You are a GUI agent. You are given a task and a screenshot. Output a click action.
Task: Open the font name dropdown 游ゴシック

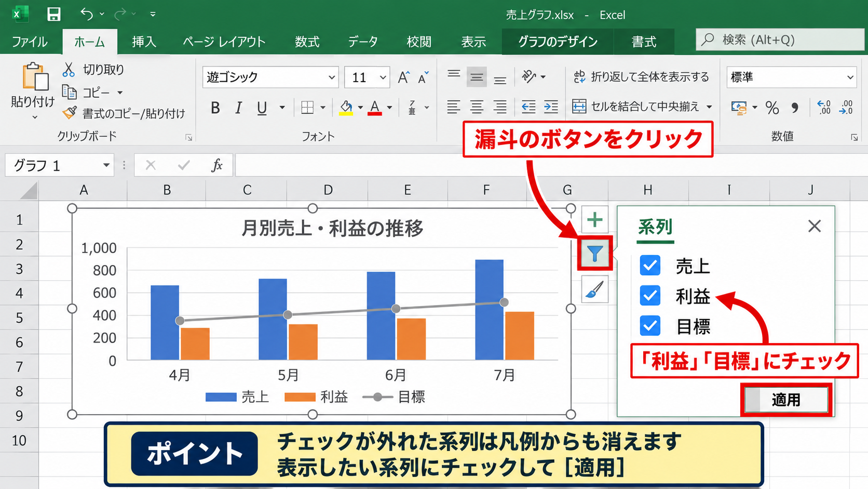click(332, 77)
